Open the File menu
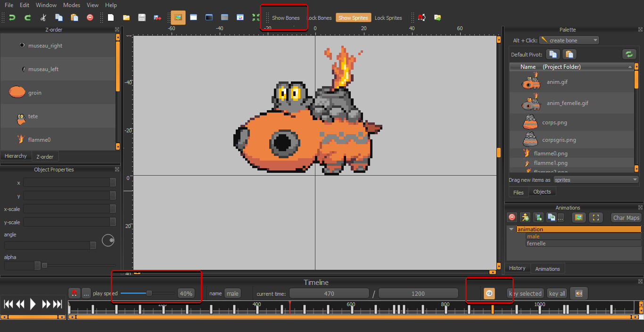This screenshot has width=644, height=332. 9,5
